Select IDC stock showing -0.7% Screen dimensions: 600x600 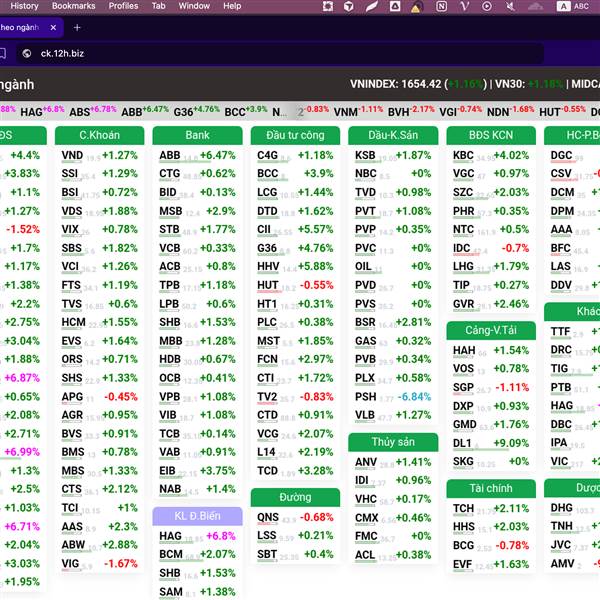pos(491,248)
